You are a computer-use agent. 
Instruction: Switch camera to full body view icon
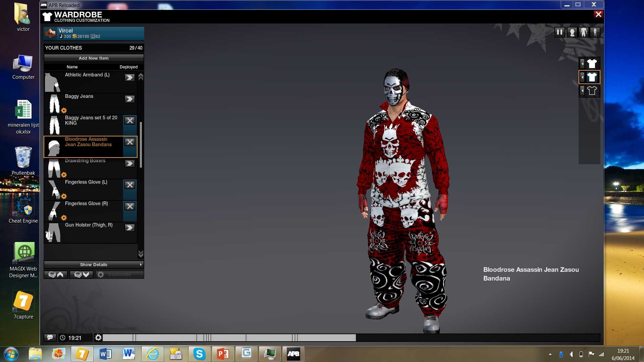[x=595, y=32]
